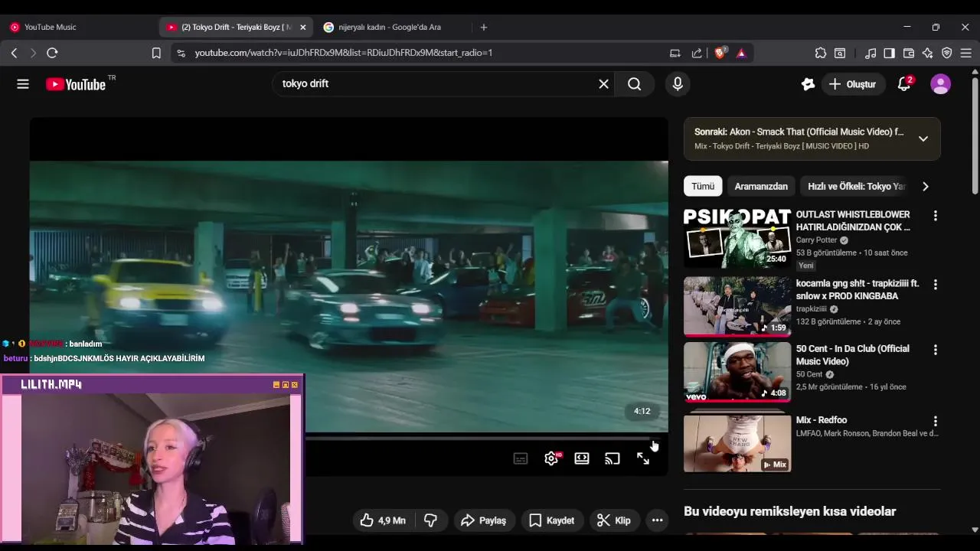Open options for OUTLAST WHISTLEBLOWER video
The image size is (980, 551).
point(935,217)
